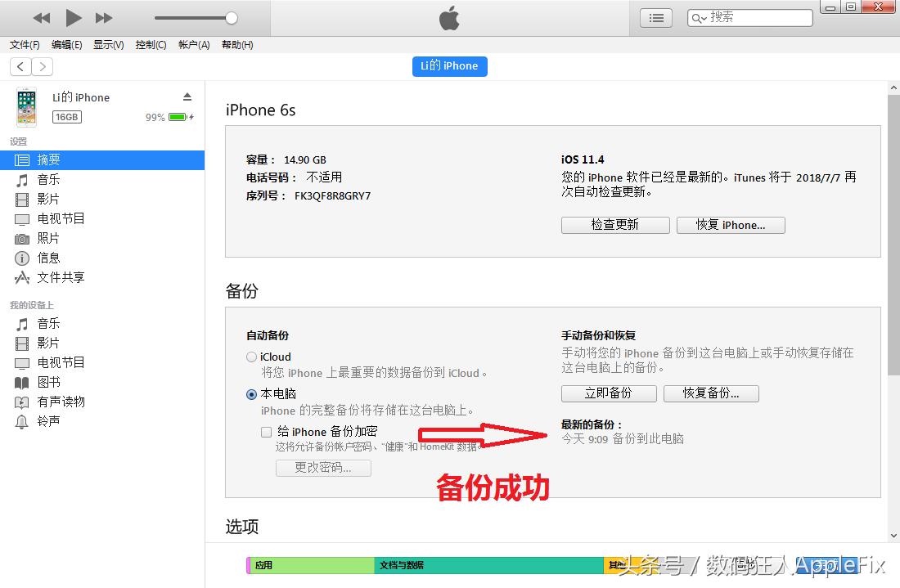Open the 搜索 search field

point(753,16)
